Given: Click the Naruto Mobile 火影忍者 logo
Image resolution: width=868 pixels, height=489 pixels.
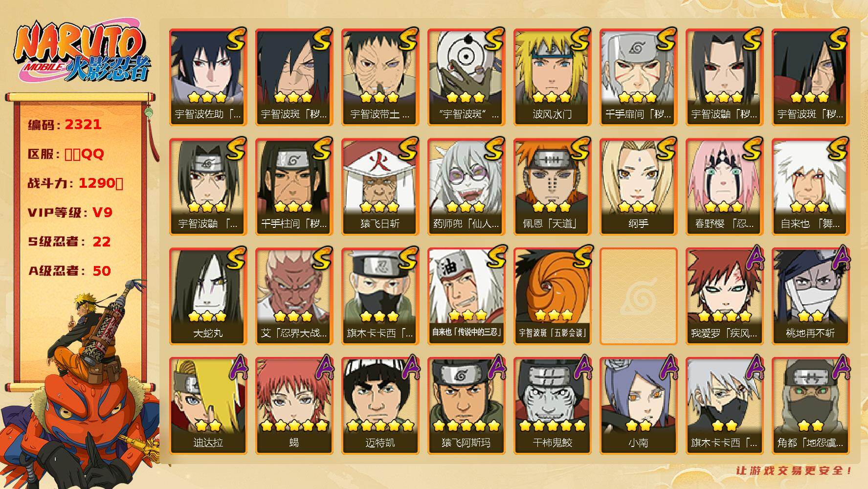Looking at the screenshot, I should 83,53.
